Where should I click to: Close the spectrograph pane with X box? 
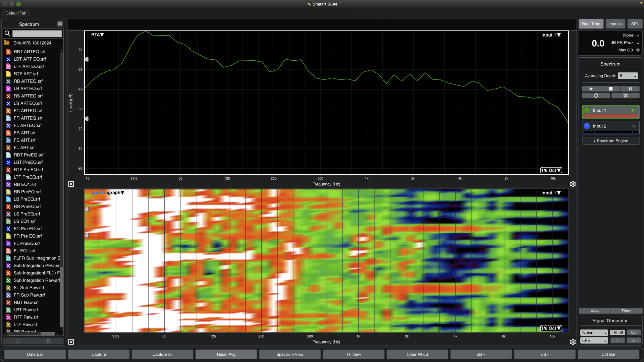71,342
